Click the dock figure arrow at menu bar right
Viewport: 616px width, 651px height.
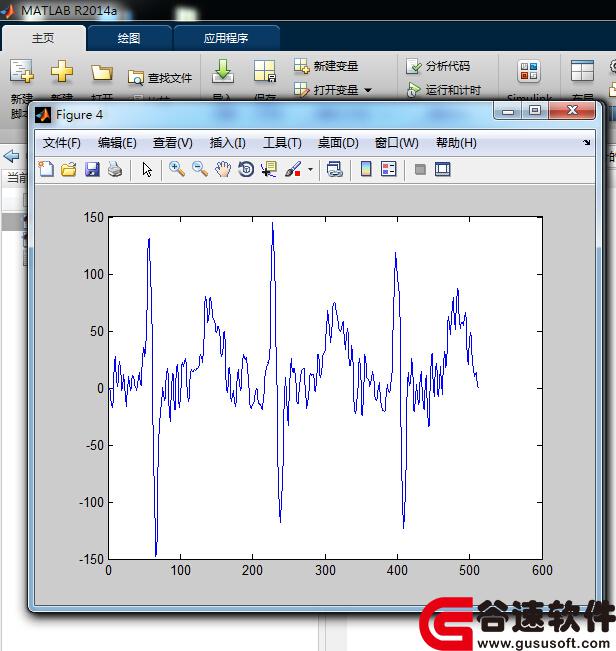(x=587, y=142)
